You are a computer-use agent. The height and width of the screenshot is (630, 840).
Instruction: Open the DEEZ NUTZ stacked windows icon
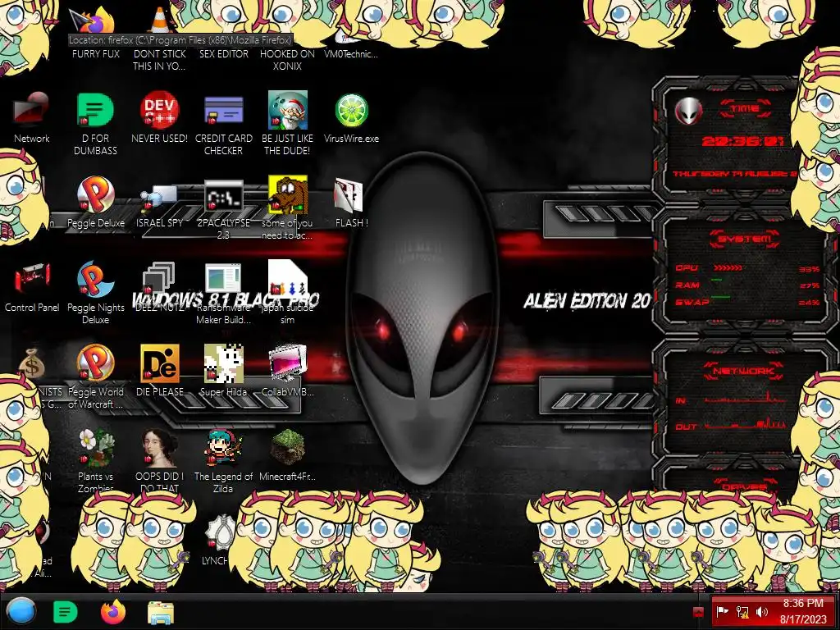click(x=160, y=277)
